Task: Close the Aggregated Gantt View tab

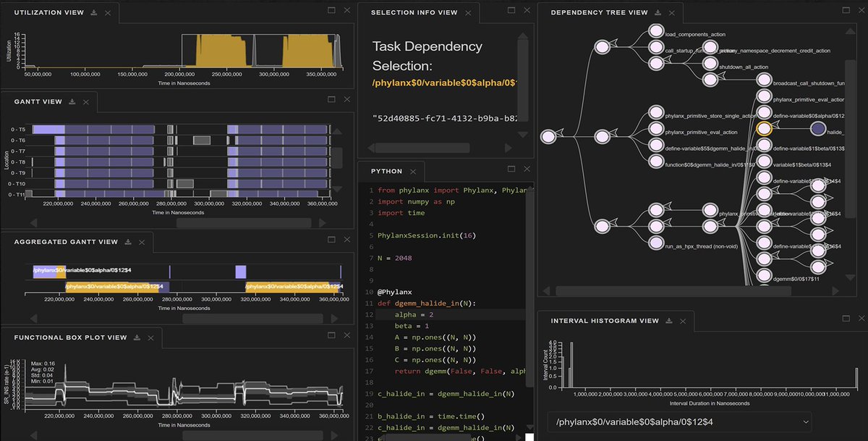Action: pos(142,242)
